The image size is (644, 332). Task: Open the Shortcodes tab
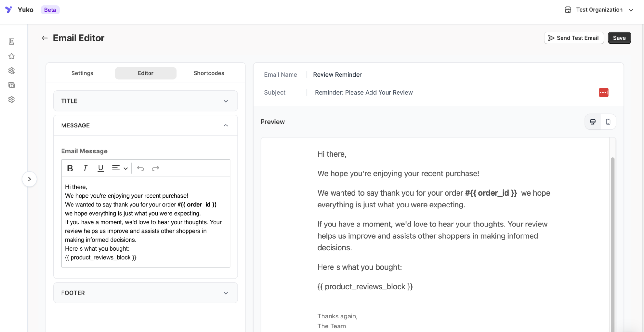(209, 73)
